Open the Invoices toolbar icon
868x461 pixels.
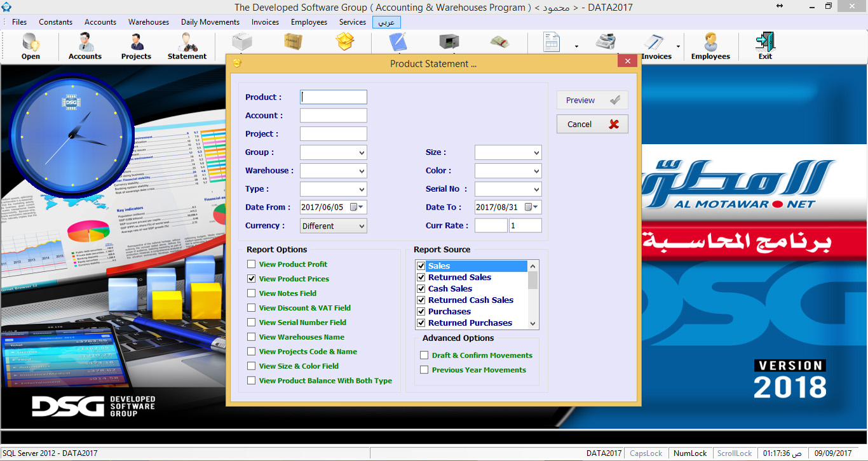tap(656, 46)
